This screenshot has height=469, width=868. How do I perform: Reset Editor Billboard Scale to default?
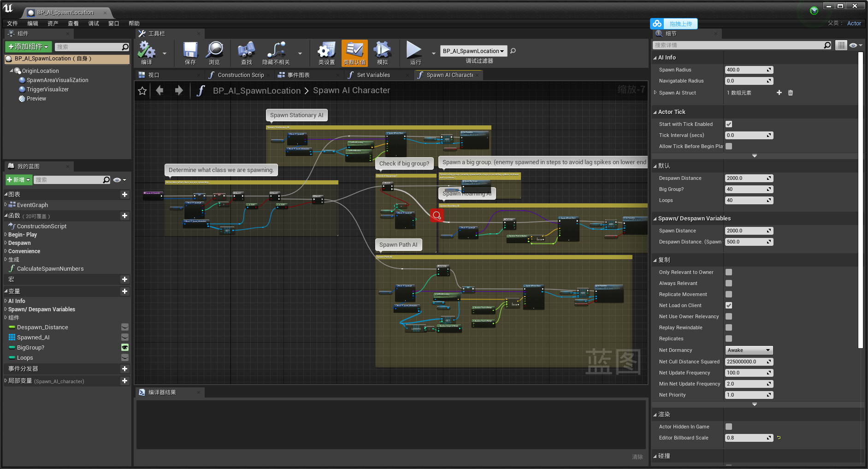tap(779, 438)
